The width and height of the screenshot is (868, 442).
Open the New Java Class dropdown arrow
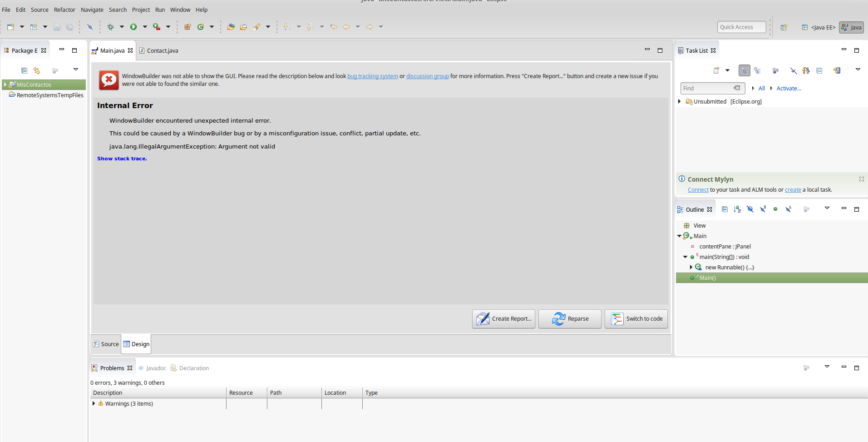coord(212,27)
